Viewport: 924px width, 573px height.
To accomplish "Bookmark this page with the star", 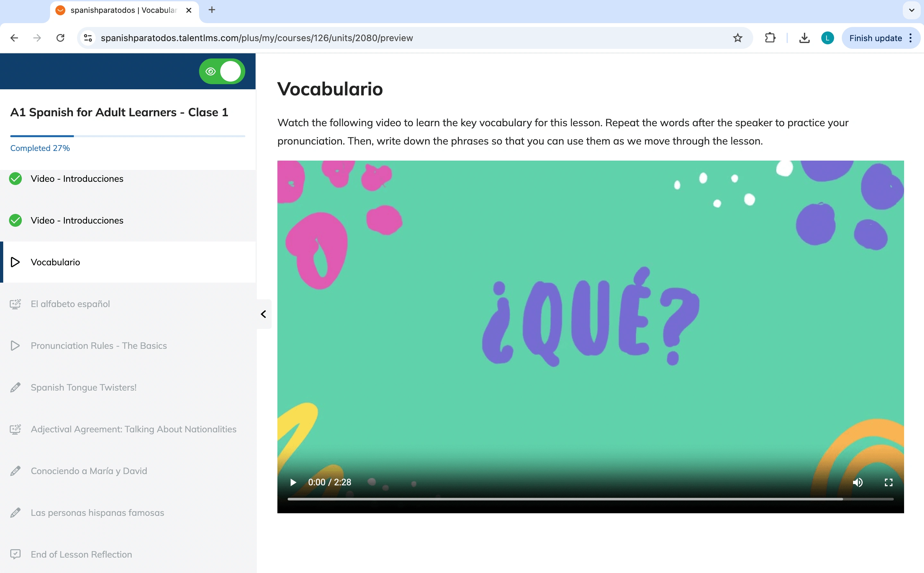I will point(737,38).
